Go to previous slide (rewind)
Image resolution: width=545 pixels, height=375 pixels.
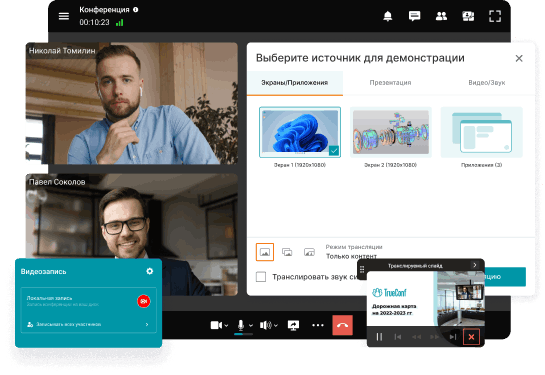pos(416,337)
